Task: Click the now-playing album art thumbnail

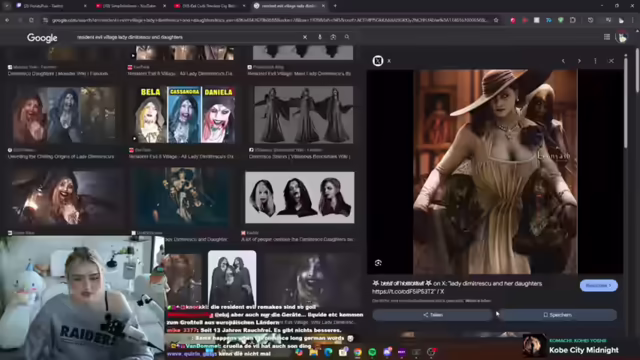Action: point(534,346)
